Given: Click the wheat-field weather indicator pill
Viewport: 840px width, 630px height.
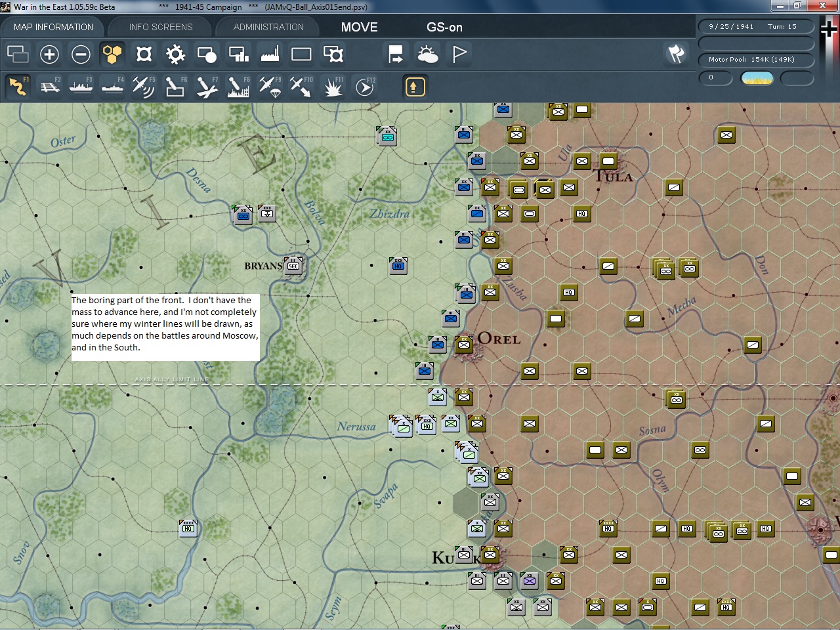Looking at the screenshot, I should [757, 78].
